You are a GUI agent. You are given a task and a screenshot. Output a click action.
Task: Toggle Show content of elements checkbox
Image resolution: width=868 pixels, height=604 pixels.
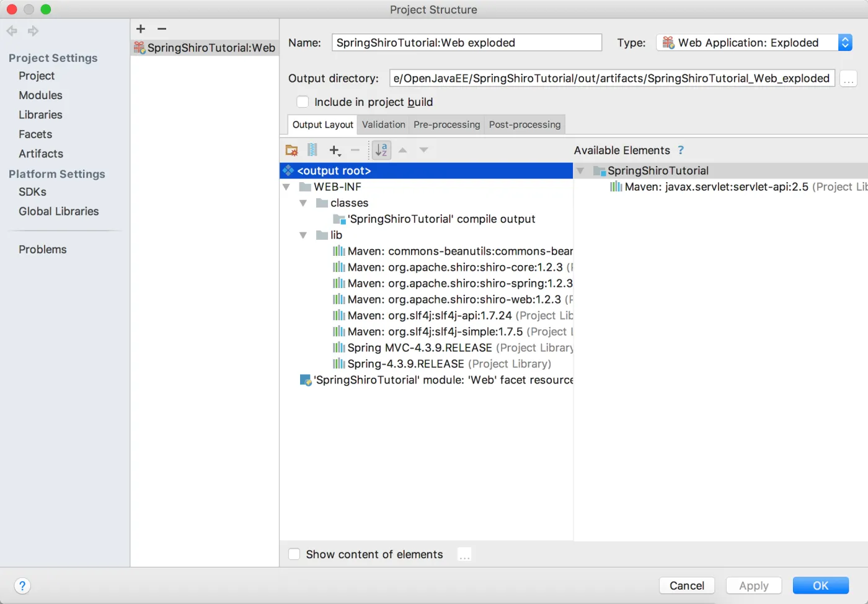[x=294, y=554]
